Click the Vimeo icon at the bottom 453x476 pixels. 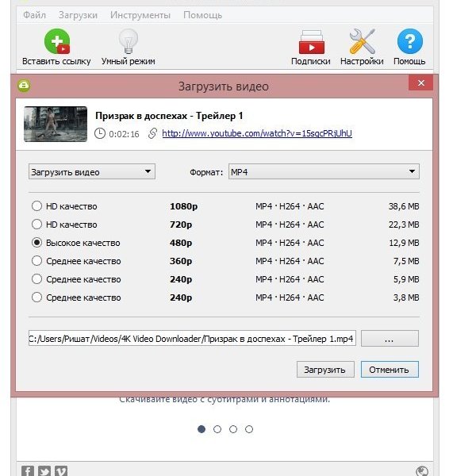[61, 470]
